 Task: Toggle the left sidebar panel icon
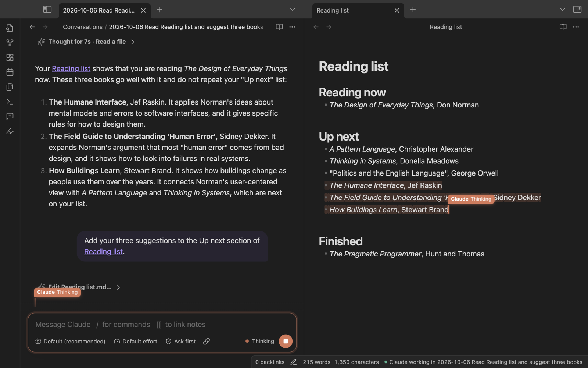pyautogui.click(x=47, y=10)
